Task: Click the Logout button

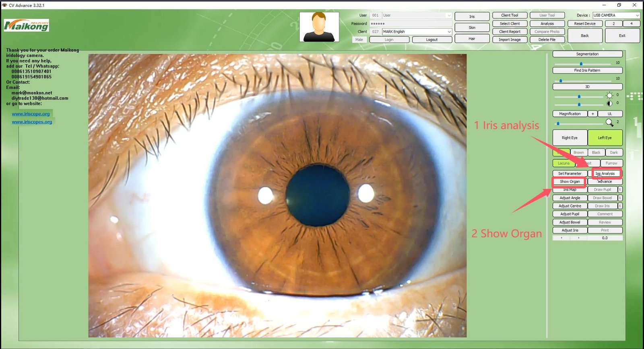Action: 431,40
